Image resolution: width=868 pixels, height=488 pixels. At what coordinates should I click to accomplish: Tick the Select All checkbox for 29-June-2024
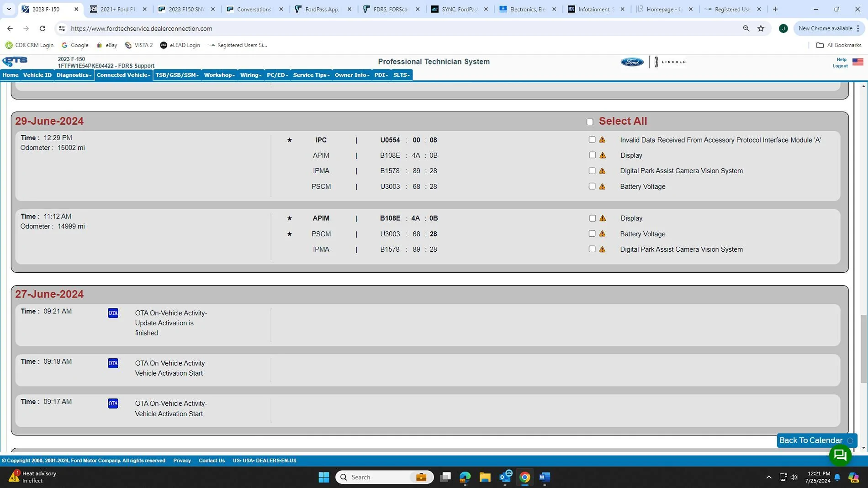590,122
